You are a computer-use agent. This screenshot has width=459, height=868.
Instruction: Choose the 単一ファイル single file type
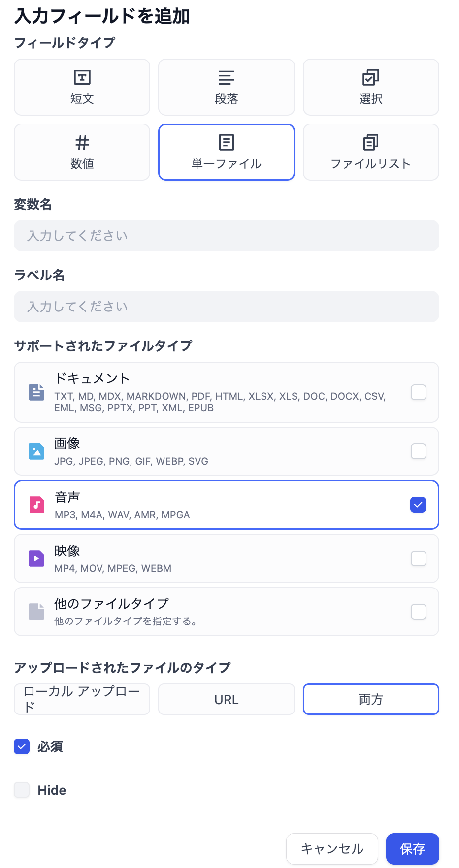coord(226,152)
